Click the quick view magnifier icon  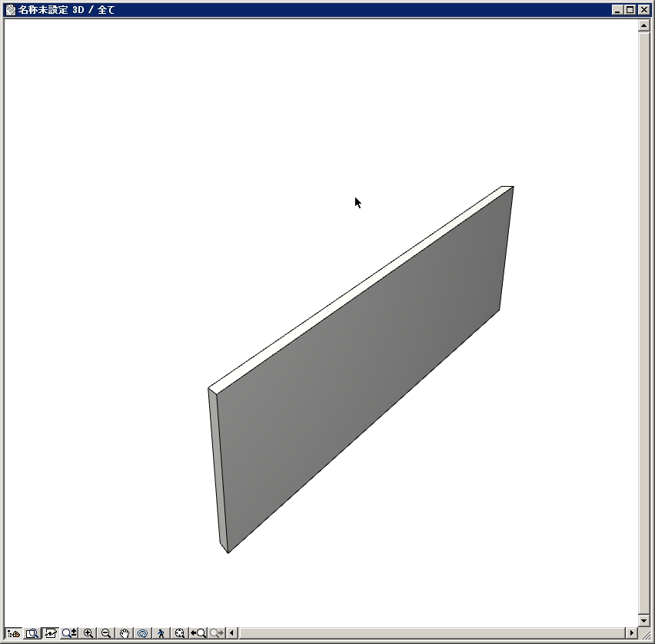[x=32, y=633]
